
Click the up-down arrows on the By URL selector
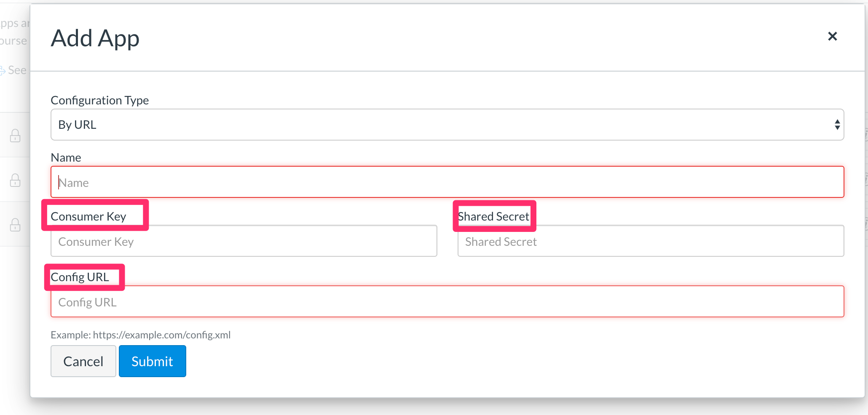pyautogui.click(x=837, y=125)
